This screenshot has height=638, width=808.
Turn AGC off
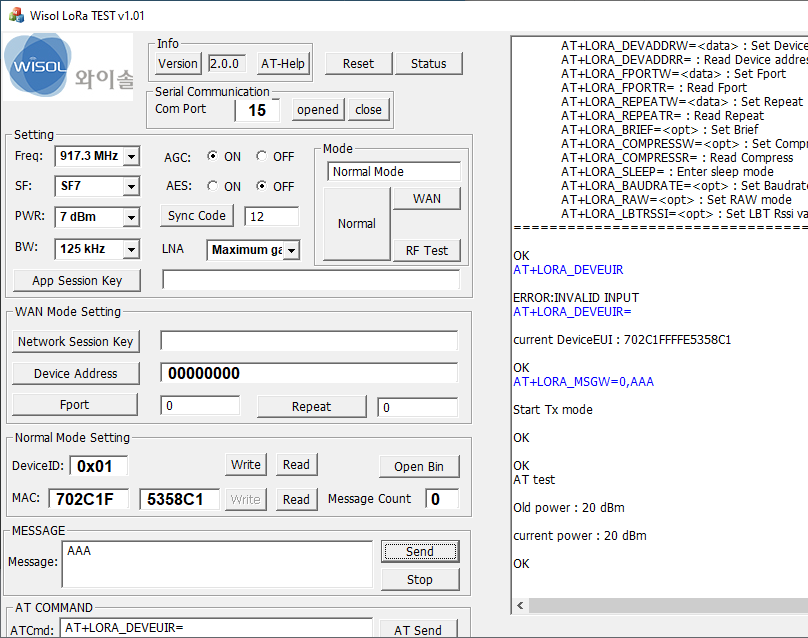point(262,156)
